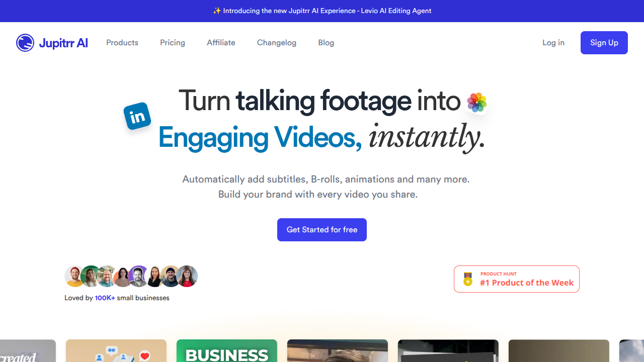Open the Affiliate page
The image size is (644, 362).
click(221, 43)
